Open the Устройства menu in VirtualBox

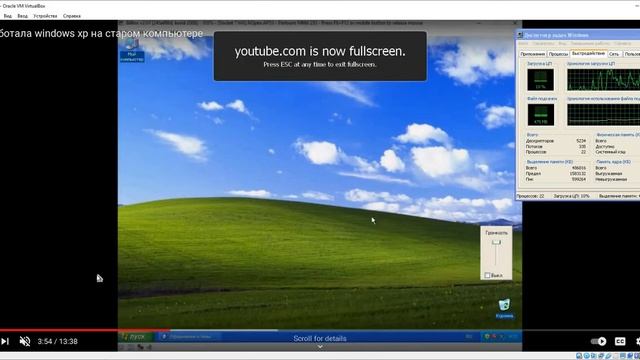pos(45,16)
